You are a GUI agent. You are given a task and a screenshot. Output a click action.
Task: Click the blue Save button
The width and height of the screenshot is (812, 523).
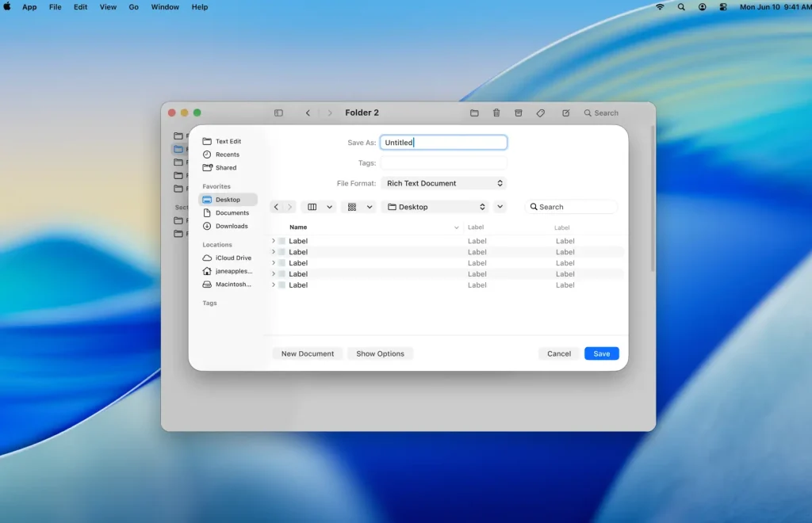click(601, 353)
